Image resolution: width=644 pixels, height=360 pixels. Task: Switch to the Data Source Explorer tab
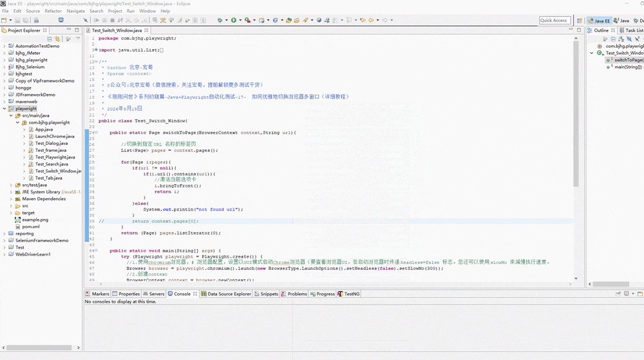tap(226, 294)
